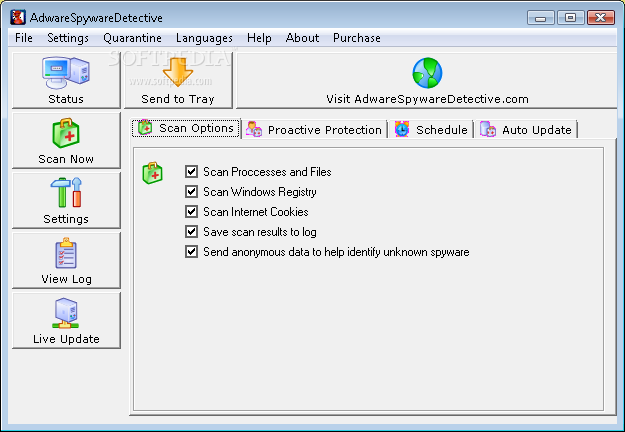The image size is (625, 432).
Task: Close the AdwareSpywareDetective window
Action: tap(601, 18)
